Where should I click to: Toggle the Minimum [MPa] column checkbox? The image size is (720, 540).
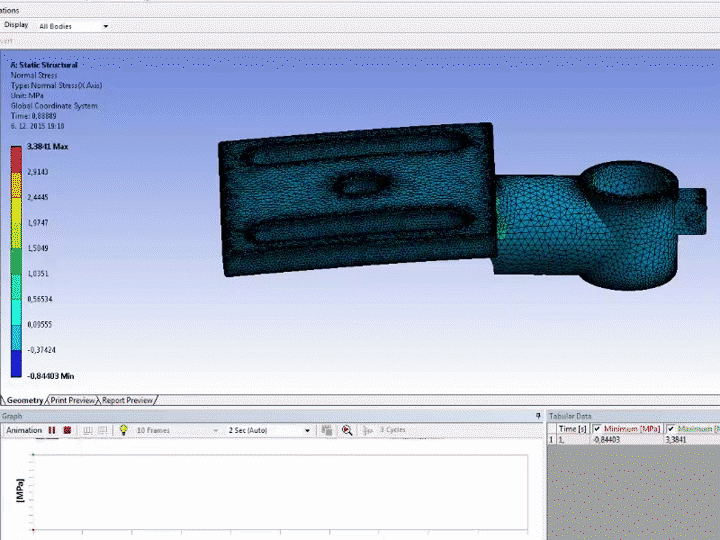(x=597, y=428)
